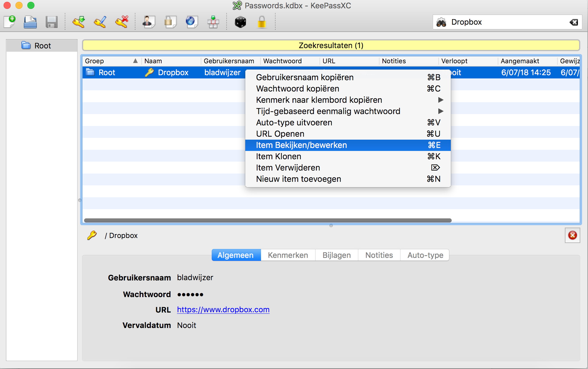This screenshot has width=588, height=369.
Task: Clear the Dropbox search text
Action: tap(573, 22)
